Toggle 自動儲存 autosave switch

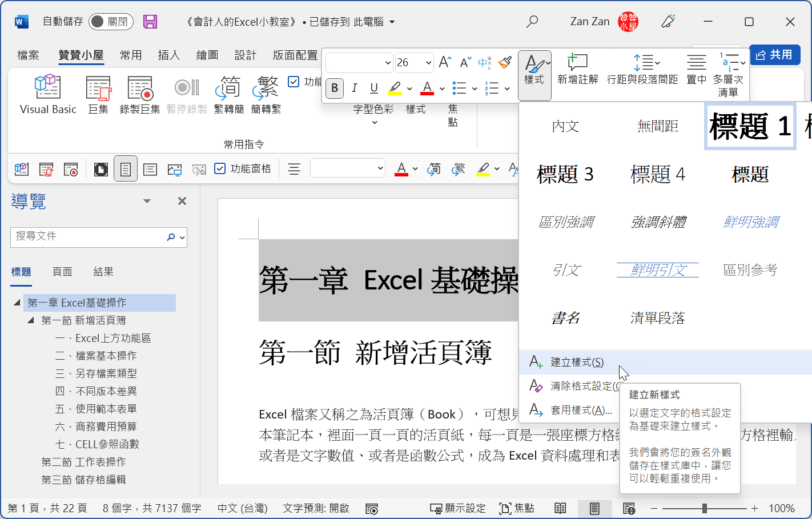pyautogui.click(x=111, y=22)
